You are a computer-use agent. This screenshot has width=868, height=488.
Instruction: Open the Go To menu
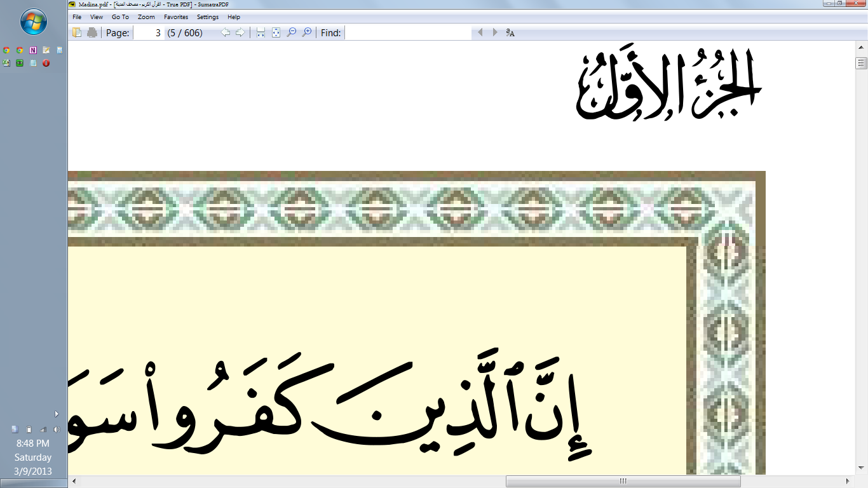pyautogui.click(x=120, y=17)
